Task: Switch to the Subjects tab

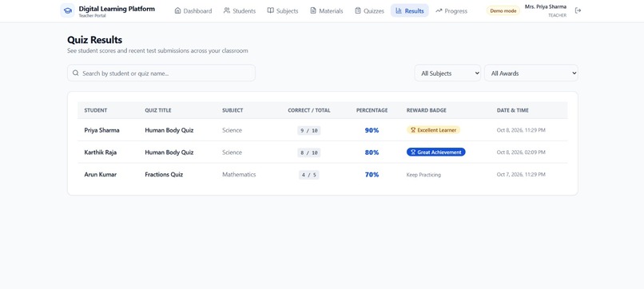Action: 283,11
